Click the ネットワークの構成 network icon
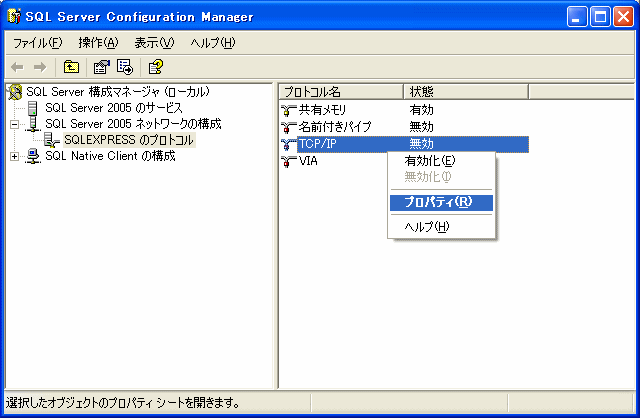The image size is (640, 418). coord(33,124)
